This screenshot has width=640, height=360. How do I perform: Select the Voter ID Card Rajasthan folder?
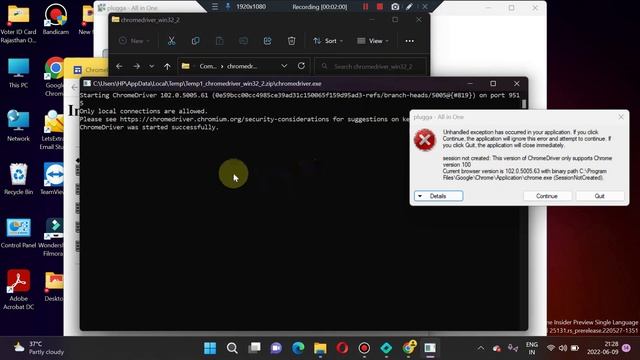click(18, 24)
